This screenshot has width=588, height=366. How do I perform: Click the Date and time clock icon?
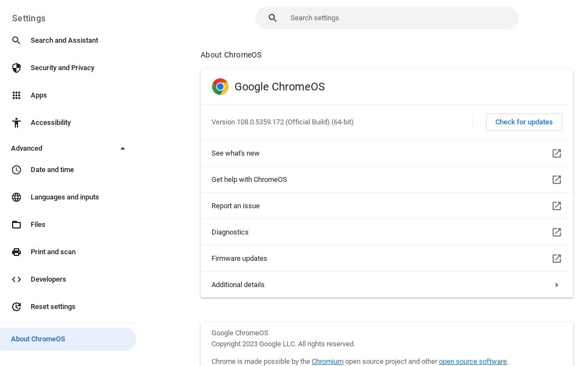16,170
